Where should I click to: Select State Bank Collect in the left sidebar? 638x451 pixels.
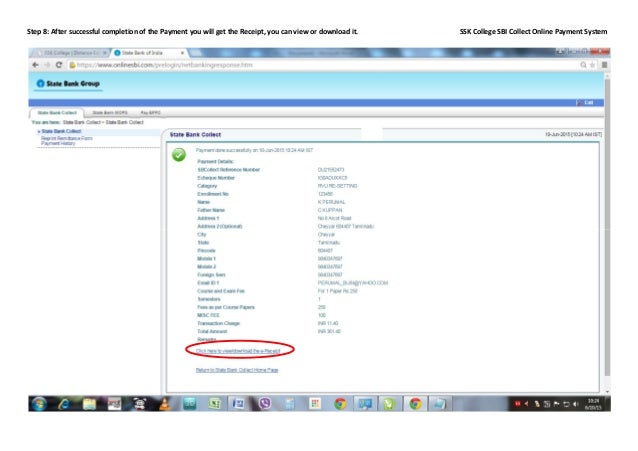click(61, 131)
